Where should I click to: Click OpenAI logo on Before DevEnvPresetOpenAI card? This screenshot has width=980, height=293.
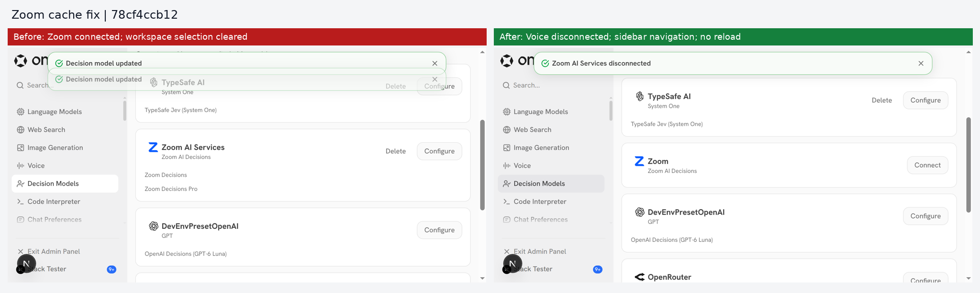(x=154, y=226)
